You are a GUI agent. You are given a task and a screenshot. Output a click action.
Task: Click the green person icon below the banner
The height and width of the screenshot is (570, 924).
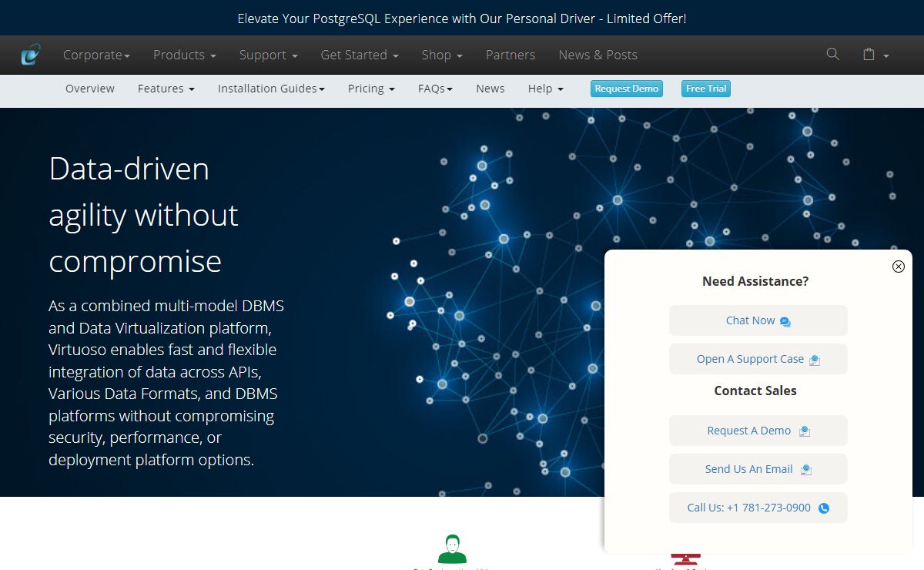(x=452, y=548)
